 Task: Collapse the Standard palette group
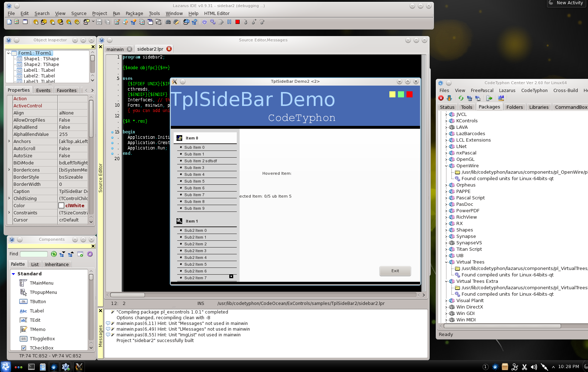click(x=13, y=274)
